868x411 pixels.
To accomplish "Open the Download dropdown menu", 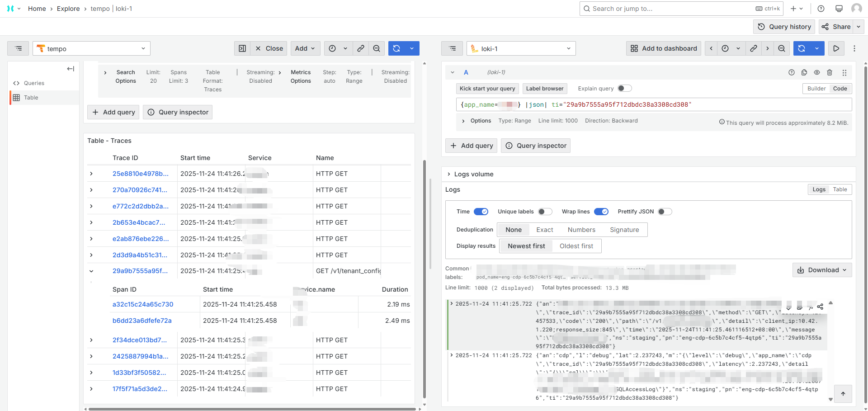I will (x=822, y=270).
